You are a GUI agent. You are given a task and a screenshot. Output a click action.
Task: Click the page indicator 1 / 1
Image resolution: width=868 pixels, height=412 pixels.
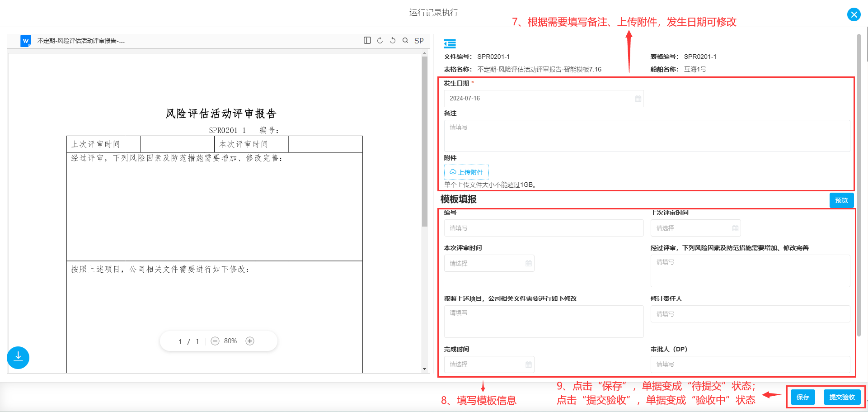(x=189, y=341)
